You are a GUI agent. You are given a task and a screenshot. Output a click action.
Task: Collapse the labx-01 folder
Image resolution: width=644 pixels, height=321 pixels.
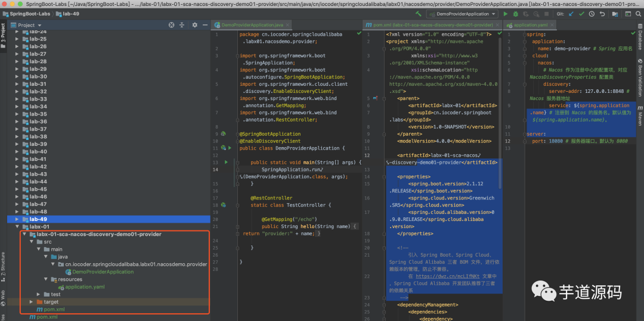(17, 227)
